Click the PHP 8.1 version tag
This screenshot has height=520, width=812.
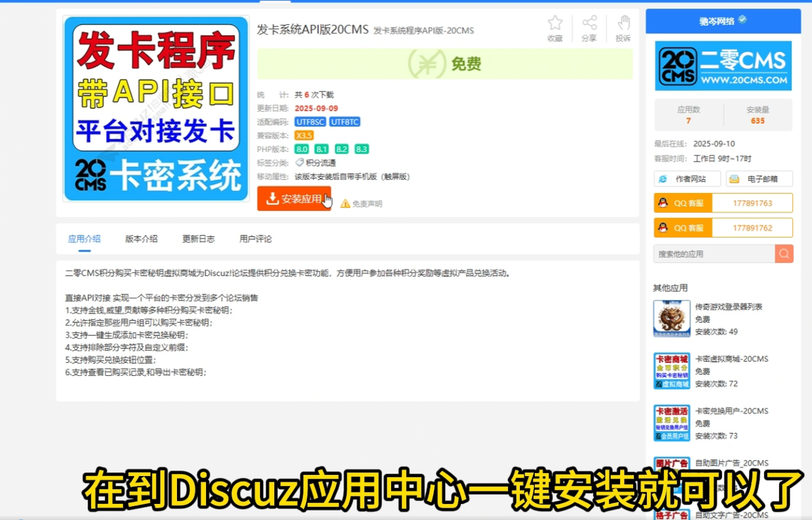click(x=321, y=149)
